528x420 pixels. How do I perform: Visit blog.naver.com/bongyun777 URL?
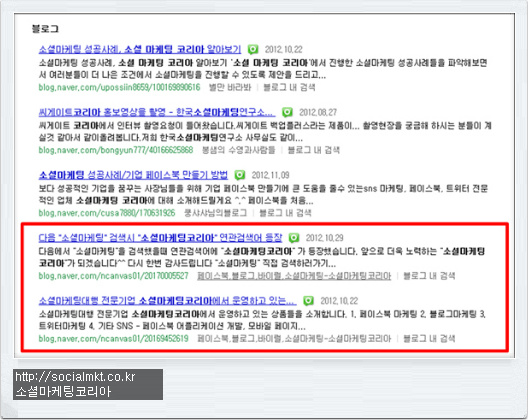pos(116,150)
